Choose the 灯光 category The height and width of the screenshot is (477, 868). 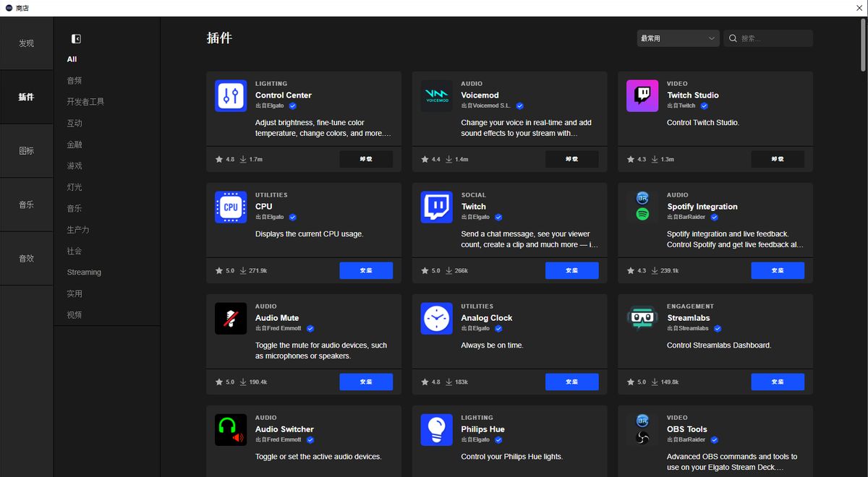pos(75,187)
